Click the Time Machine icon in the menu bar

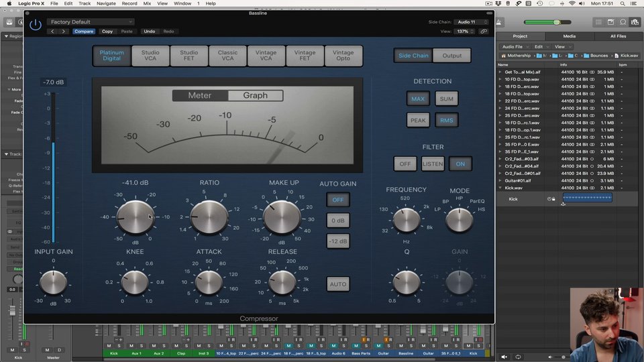click(539, 3)
